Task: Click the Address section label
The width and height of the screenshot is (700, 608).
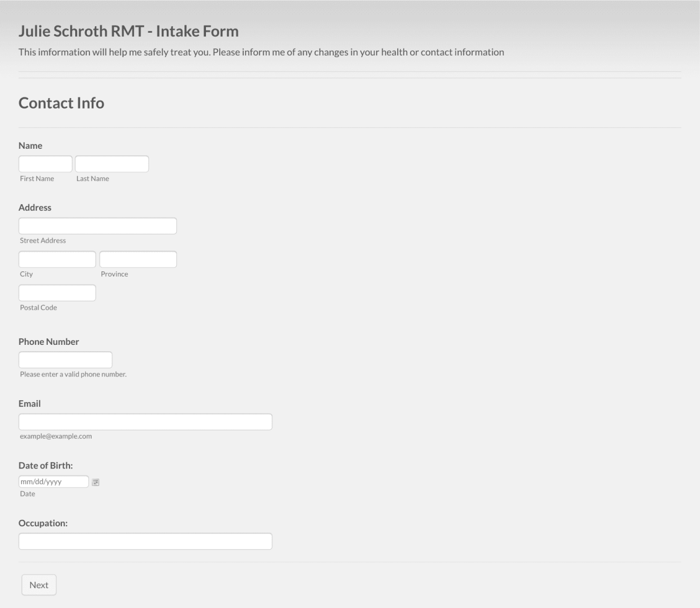Action: click(34, 207)
